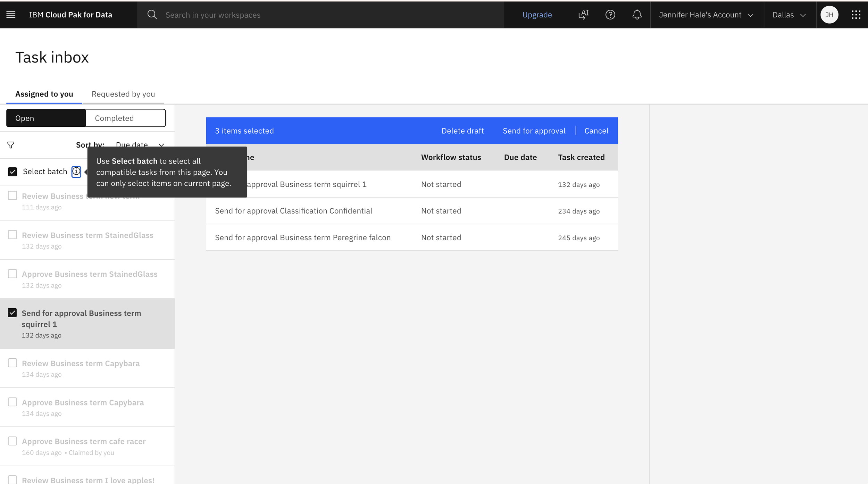The image size is (868, 484).
Task: Open the hamburger navigation menu
Action: [x=11, y=15]
